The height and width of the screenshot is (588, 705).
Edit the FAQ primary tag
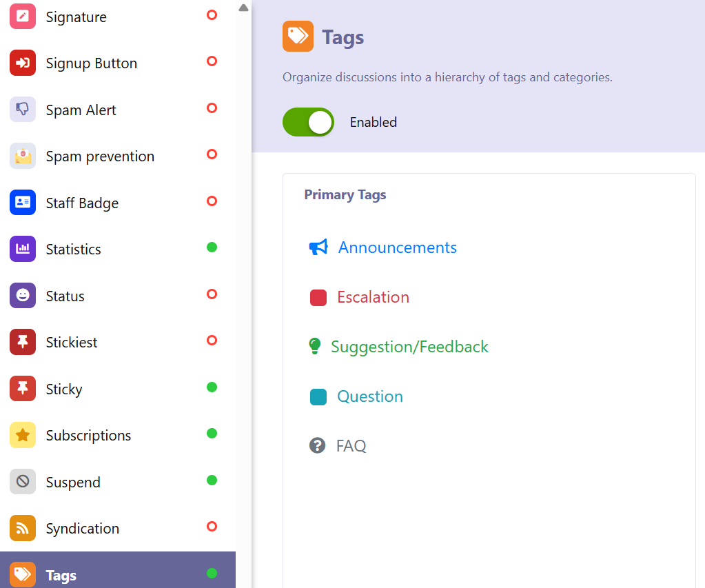(x=351, y=446)
